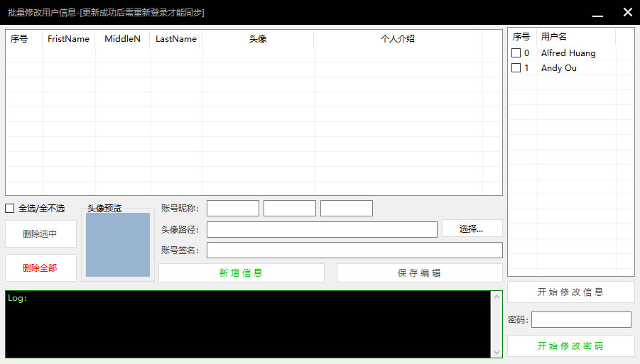Click the 账号签名 text field
The height and width of the screenshot is (364, 640).
point(354,250)
